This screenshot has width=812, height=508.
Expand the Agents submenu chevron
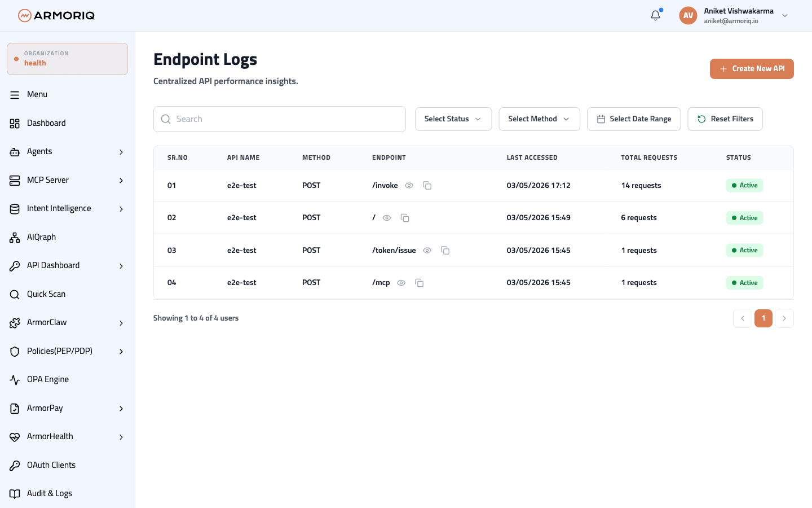tap(121, 152)
